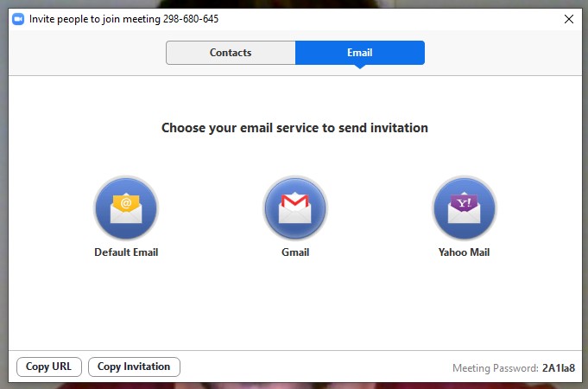588x389 pixels.
Task: Click the Gmail text label
Action: pos(295,252)
